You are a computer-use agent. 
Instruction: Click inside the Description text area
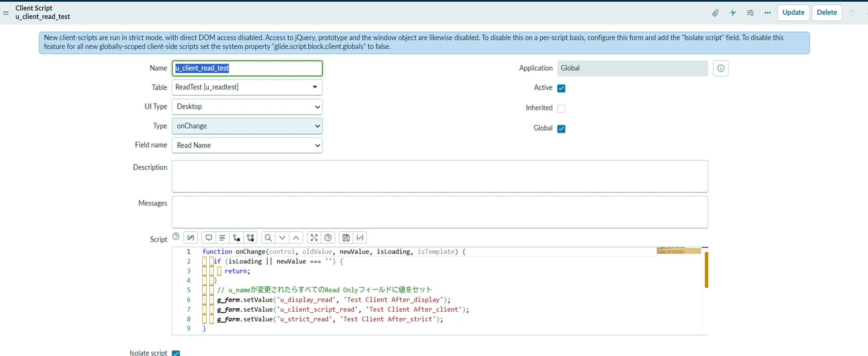[440, 176]
